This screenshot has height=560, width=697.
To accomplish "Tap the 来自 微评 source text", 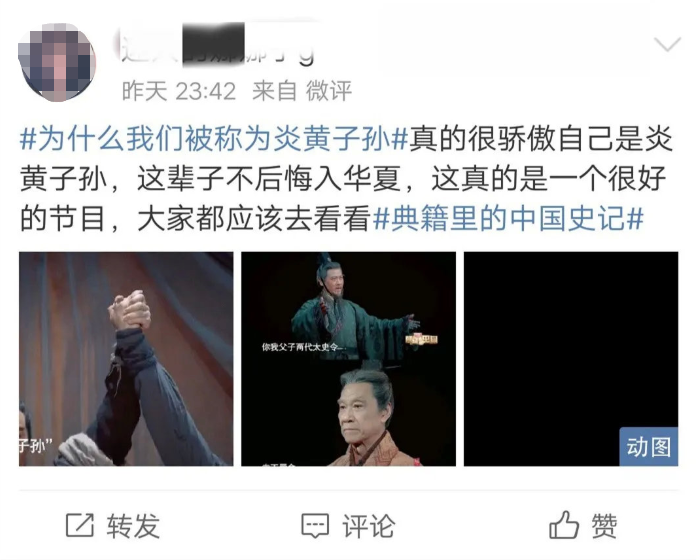I will point(302,91).
